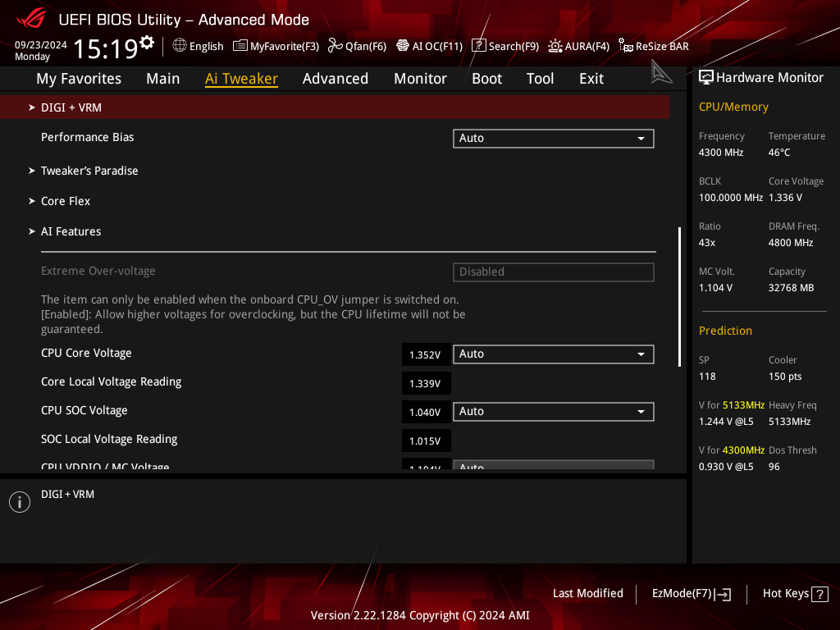Viewport: 840px width, 630px height.
Task: Open Search(F9) question icon
Action: pos(478,46)
